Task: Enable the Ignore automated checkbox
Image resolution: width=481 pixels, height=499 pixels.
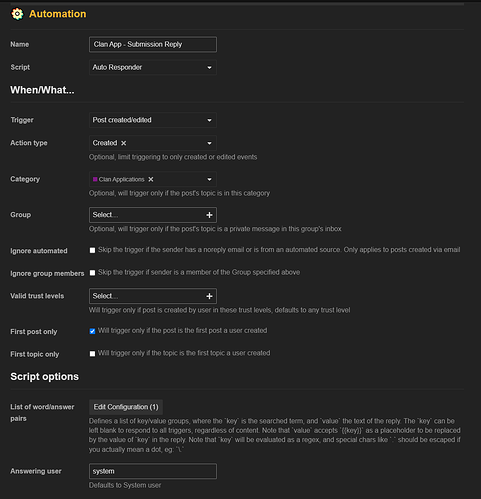Action: click(x=92, y=250)
